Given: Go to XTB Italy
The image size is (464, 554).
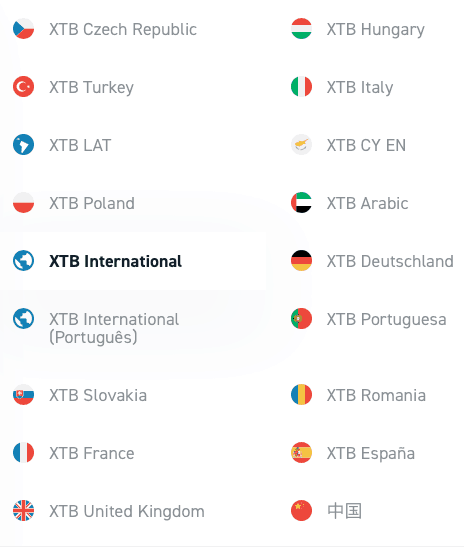Looking at the screenshot, I should coord(360,87).
